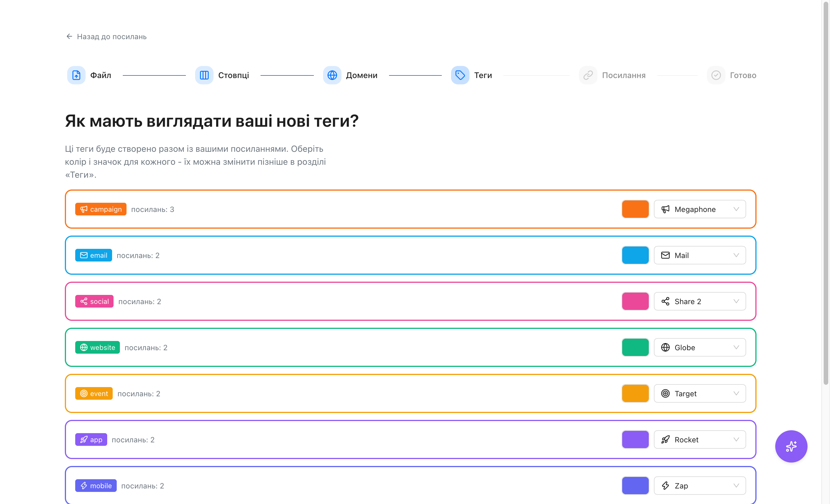Click the campaign tag badge
This screenshot has height=504, width=830.
(x=101, y=209)
